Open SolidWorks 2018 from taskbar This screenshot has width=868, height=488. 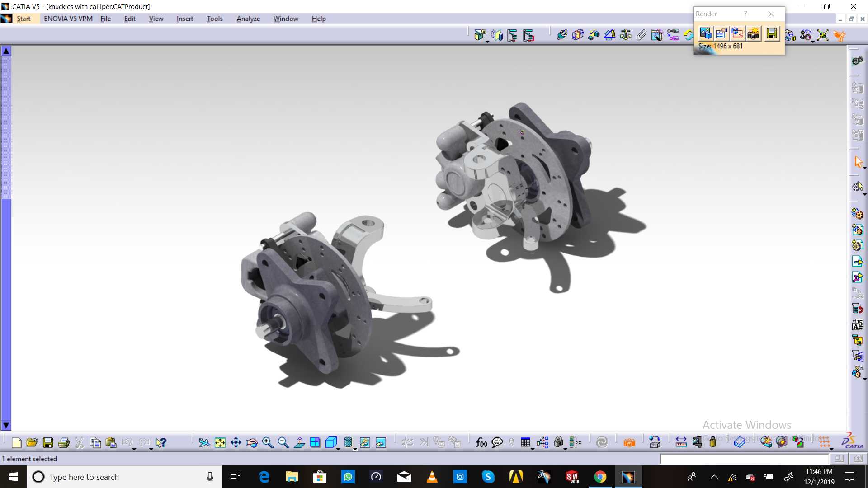click(572, 477)
